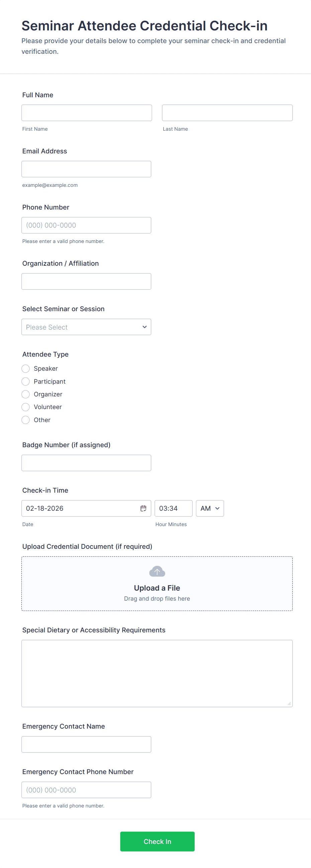Expand the AM/PM time selector

click(x=210, y=508)
